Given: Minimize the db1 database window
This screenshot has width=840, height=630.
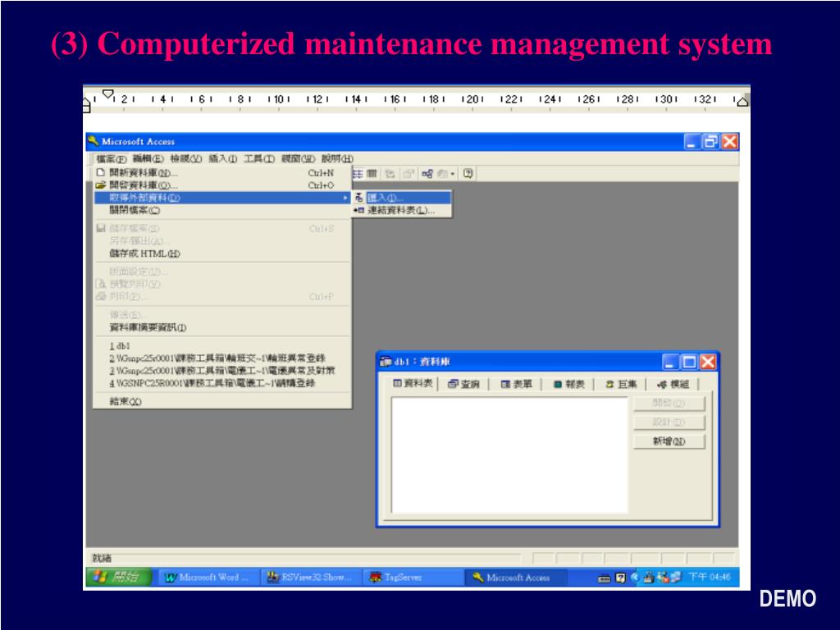Looking at the screenshot, I should coord(671,362).
